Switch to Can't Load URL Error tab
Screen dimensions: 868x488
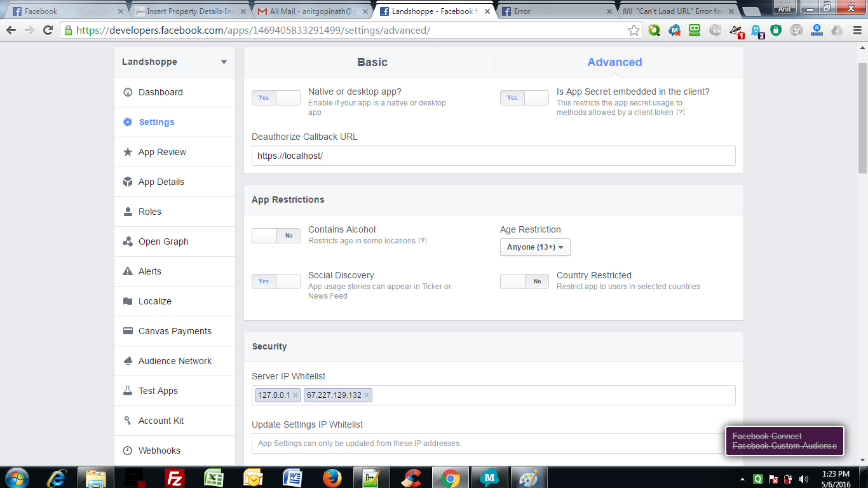coord(679,11)
